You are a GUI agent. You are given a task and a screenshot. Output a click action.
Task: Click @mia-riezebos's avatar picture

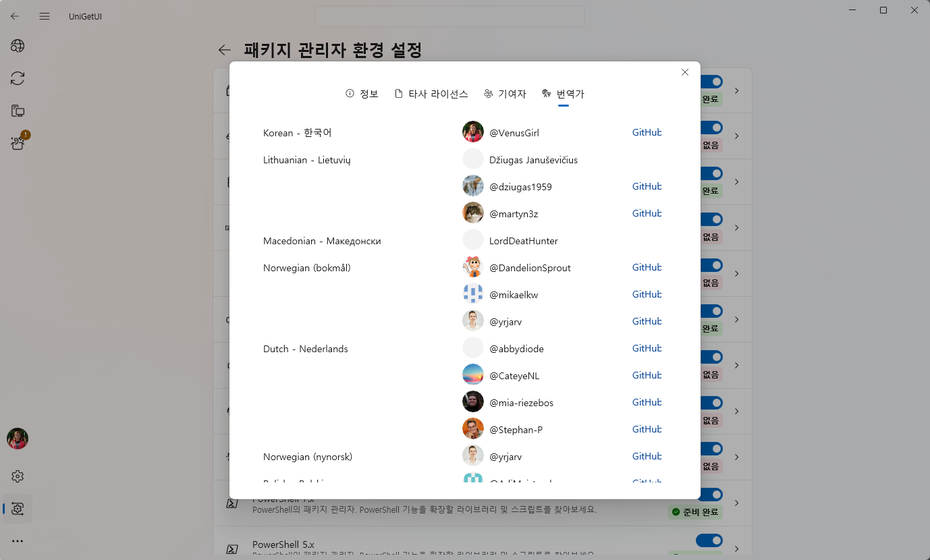pyautogui.click(x=473, y=402)
